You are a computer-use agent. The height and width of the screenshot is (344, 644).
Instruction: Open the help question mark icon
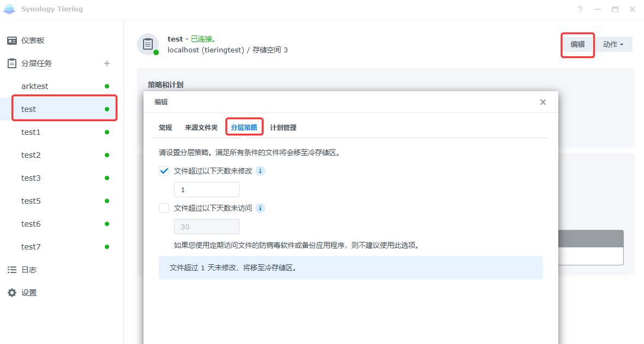[580, 9]
